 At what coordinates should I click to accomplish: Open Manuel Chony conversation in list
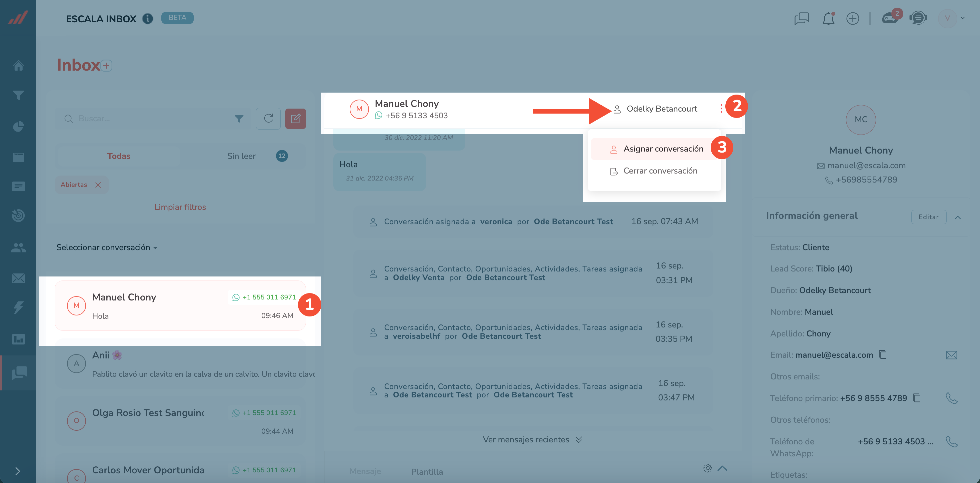click(x=180, y=306)
